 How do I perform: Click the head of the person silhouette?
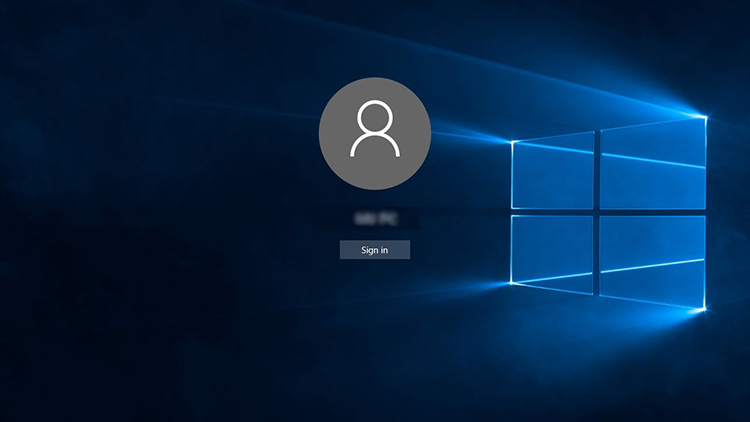tap(374, 118)
